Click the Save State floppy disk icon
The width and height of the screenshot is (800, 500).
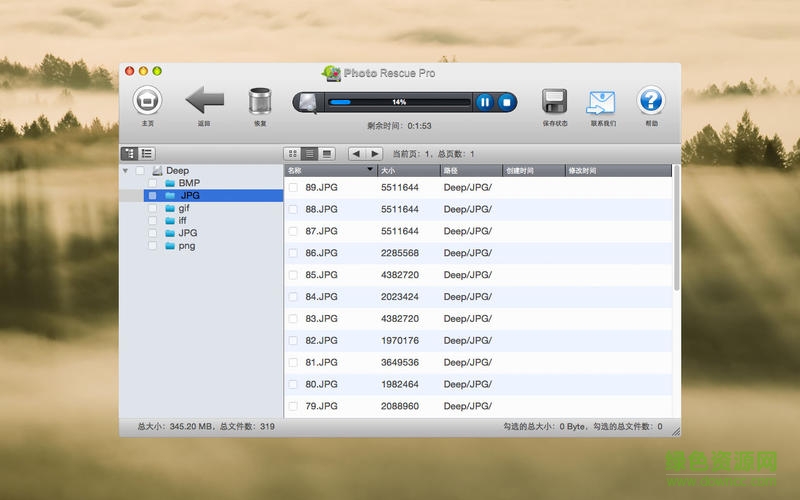(x=555, y=101)
